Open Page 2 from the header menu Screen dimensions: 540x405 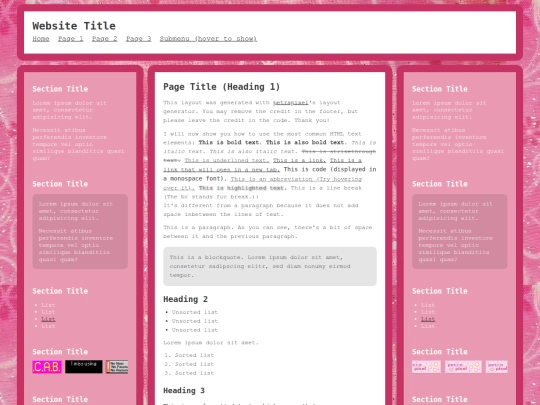coord(104,39)
